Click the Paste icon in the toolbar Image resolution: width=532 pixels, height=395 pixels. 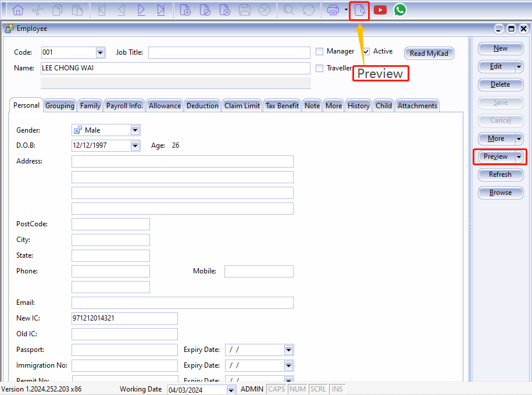(x=76, y=9)
